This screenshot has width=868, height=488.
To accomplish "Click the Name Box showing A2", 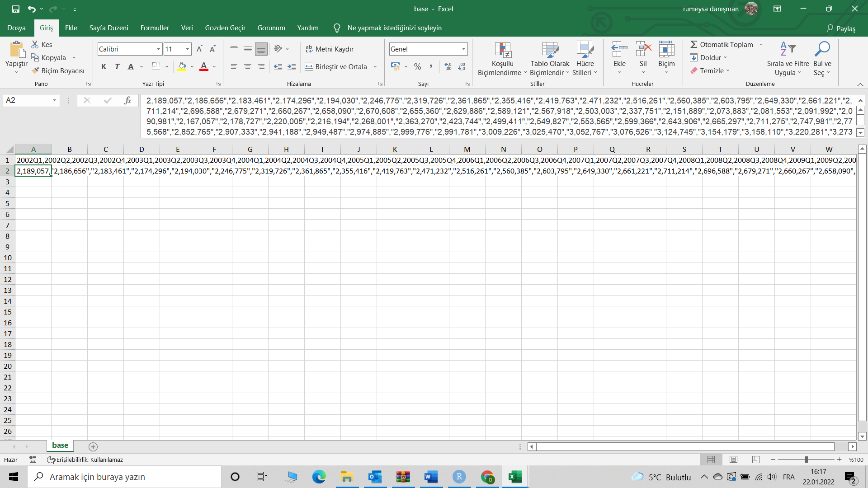I will pyautogui.click(x=26, y=100).
